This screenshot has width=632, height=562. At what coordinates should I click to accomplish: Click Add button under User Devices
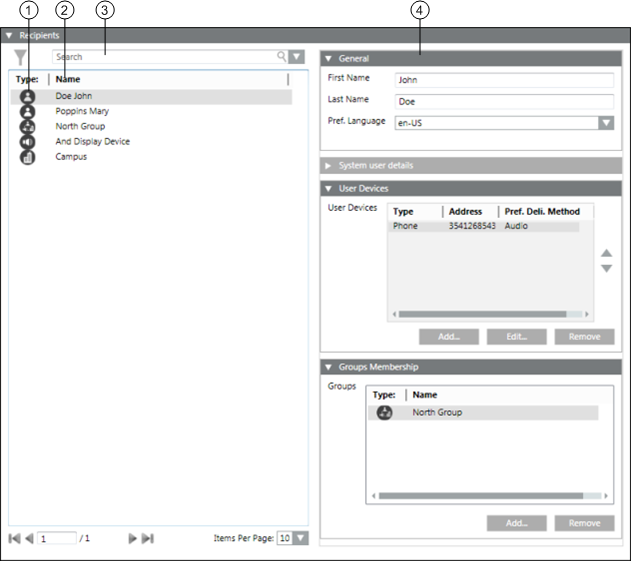449,337
